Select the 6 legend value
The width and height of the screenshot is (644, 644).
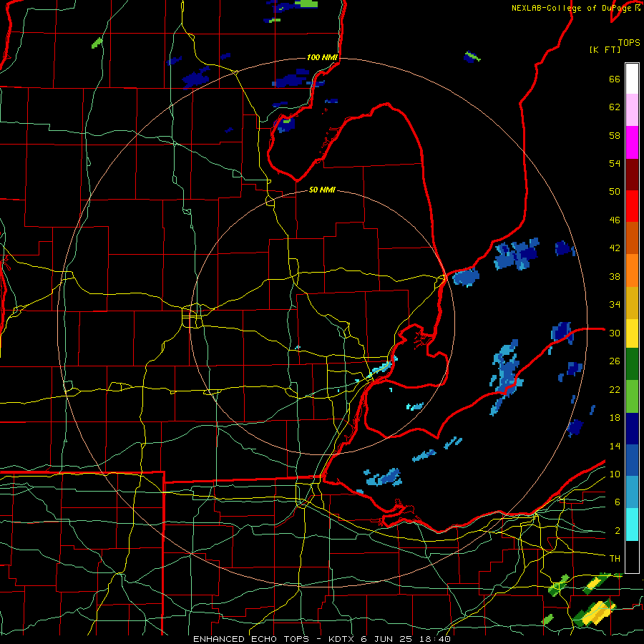pyautogui.click(x=618, y=502)
